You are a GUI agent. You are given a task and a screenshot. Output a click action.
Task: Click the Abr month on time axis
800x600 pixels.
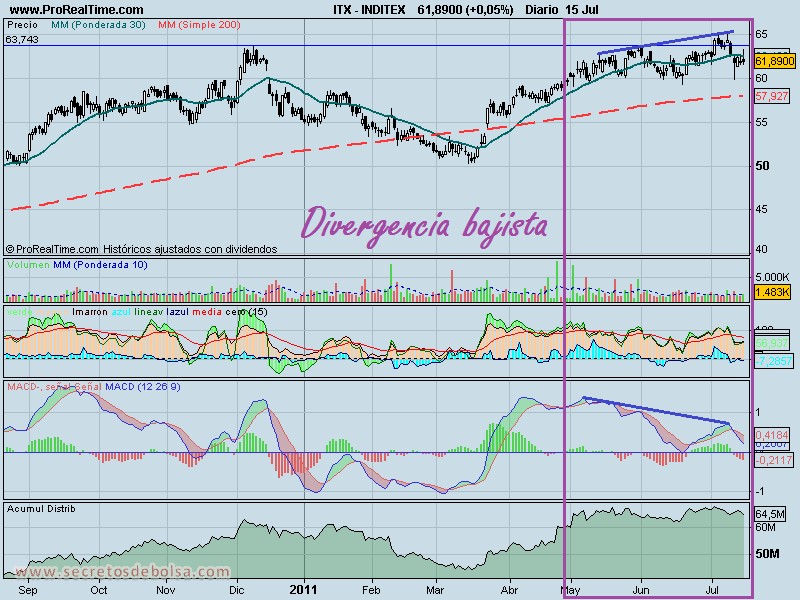point(509,590)
